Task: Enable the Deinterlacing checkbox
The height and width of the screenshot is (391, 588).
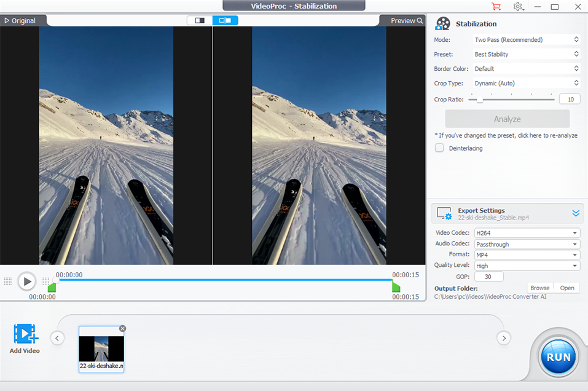Action: click(439, 148)
